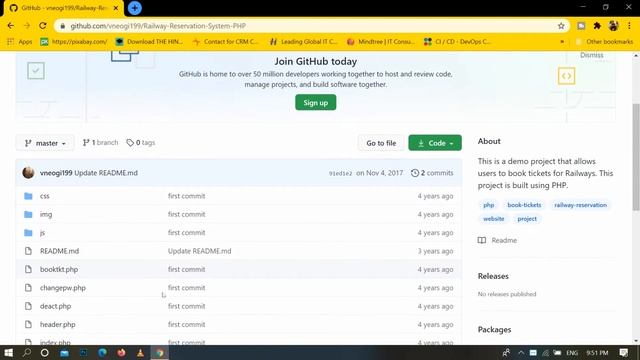Open Microsoft Edge from taskbar
Image resolution: width=640 pixels, height=360 pixels.
[102, 353]
